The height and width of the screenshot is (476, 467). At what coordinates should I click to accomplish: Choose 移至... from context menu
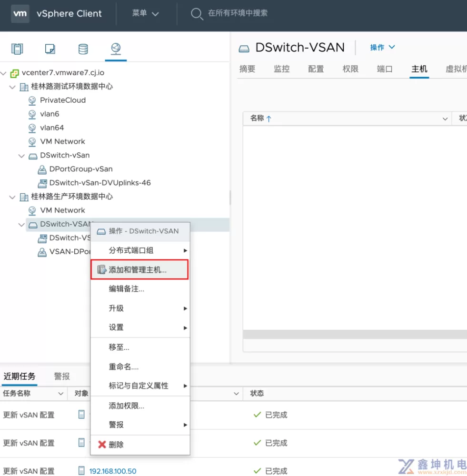[140, 347]
